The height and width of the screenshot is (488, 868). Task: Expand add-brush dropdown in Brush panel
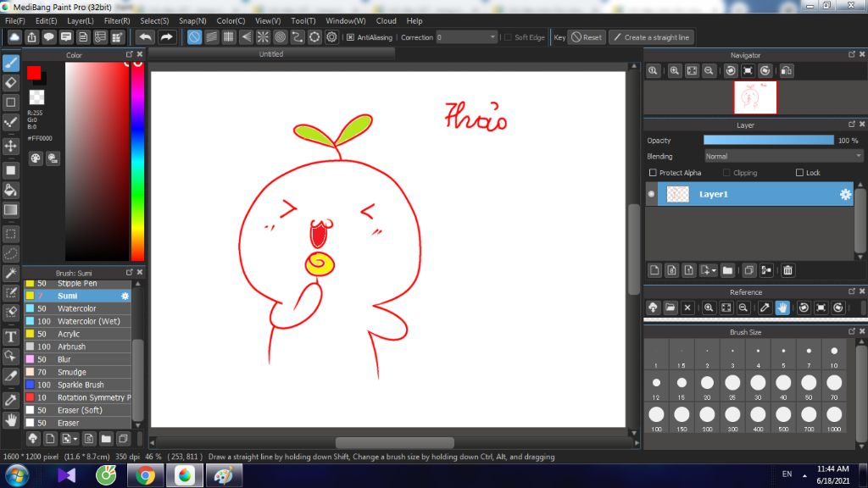[75, 439]
